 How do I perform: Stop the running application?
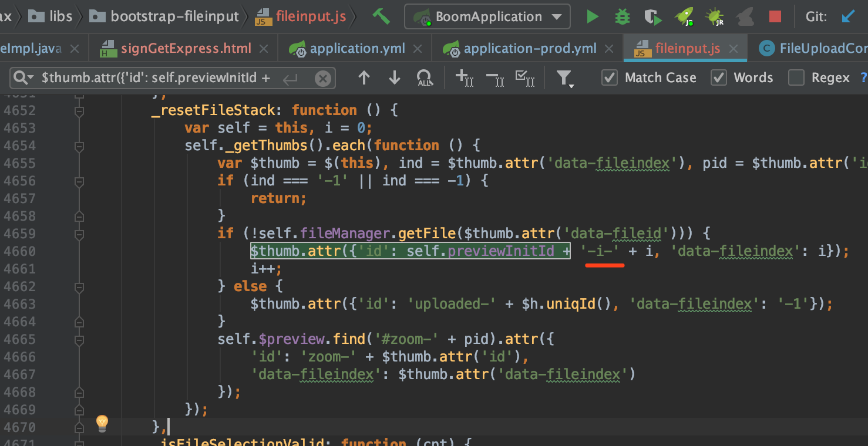tap(775, 16)
